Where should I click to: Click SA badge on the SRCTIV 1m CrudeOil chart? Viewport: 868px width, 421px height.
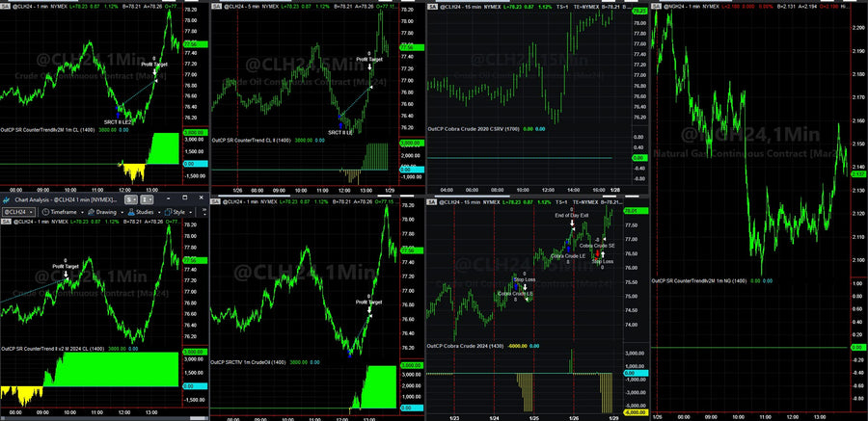pyautogui.click(x=217, y=202)
